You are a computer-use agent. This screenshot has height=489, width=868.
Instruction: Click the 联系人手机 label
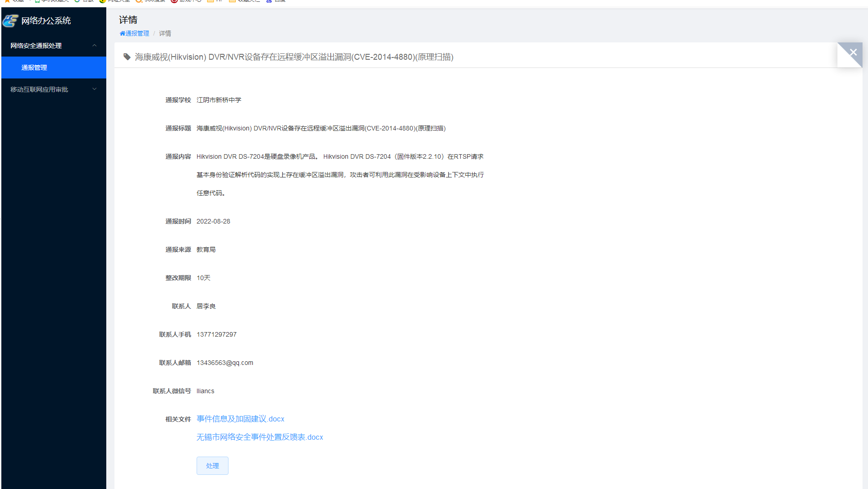click(175, 334)
